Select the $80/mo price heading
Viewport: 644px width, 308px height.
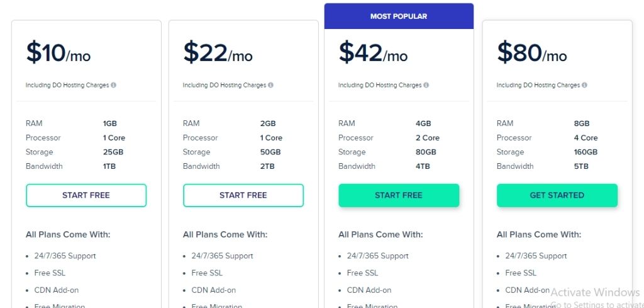pos(532,53)
